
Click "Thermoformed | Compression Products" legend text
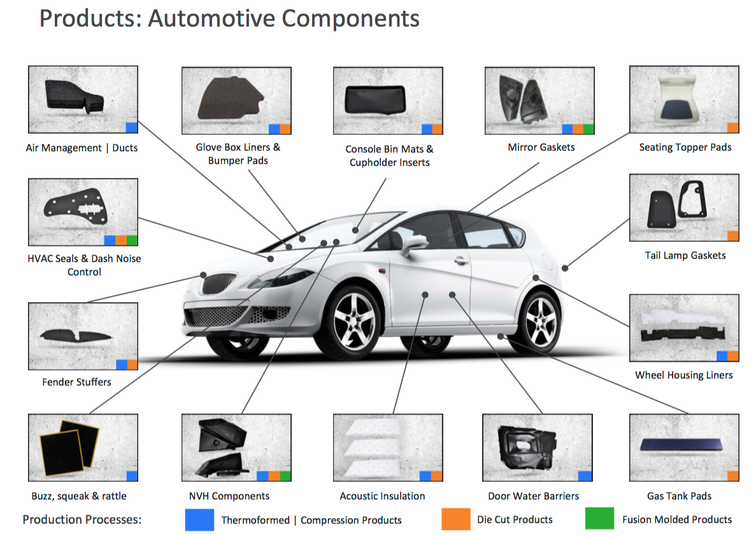[311, 520]
